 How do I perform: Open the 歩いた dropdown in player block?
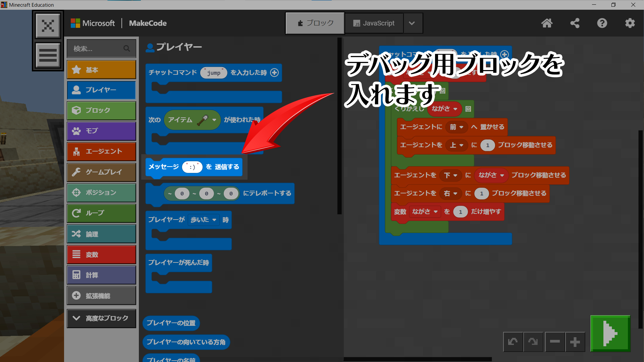pyautogui.click(x=204, y=220)
